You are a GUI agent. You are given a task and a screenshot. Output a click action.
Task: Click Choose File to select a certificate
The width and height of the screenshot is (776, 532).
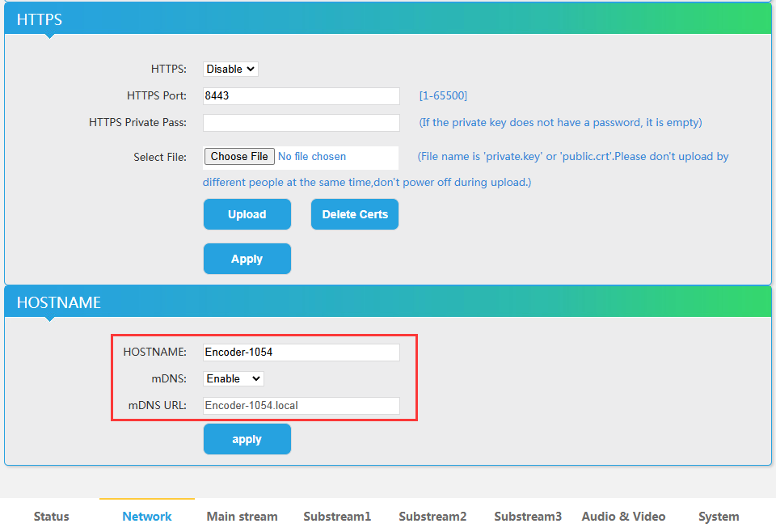(x=238, y=156)
